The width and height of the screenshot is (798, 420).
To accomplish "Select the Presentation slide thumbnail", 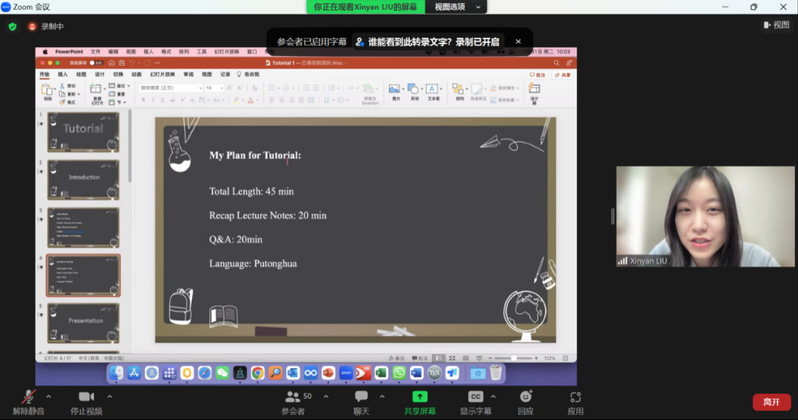I will (x=83, y=322).
